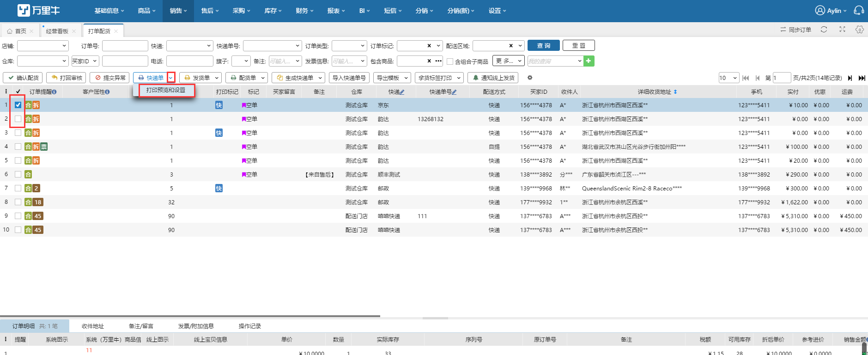Click the 快递 column edit pencil icon
The image size is (868, 355).
pyautogui.click(x=402, y=92)
